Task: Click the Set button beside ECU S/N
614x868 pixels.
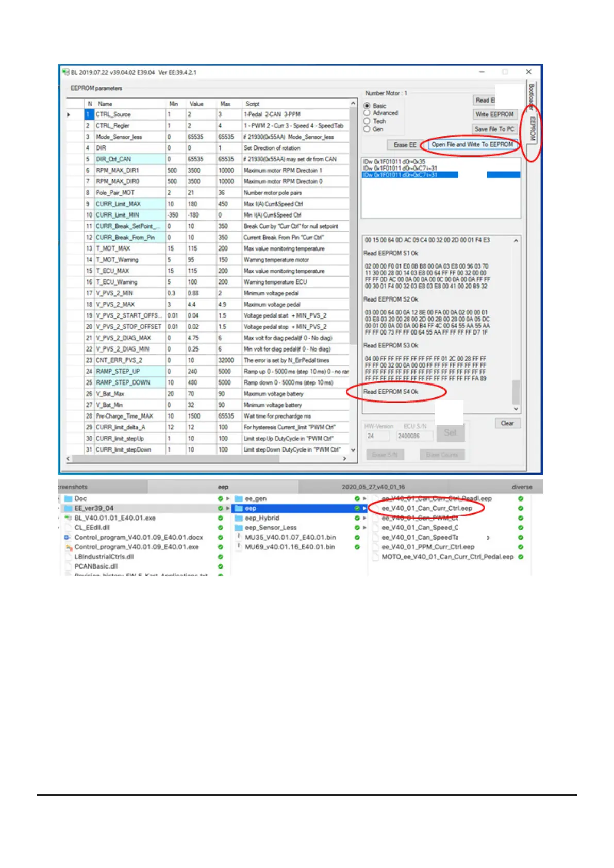Action: coord(450,433)
